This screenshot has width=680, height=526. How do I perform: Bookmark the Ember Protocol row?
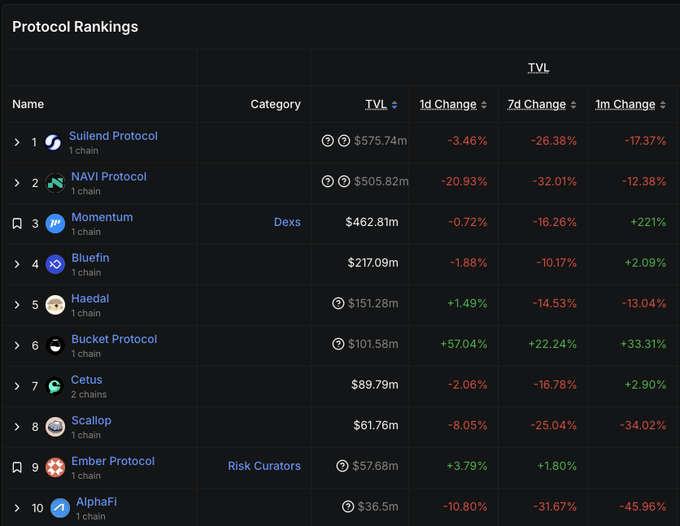tap(17, 467)
